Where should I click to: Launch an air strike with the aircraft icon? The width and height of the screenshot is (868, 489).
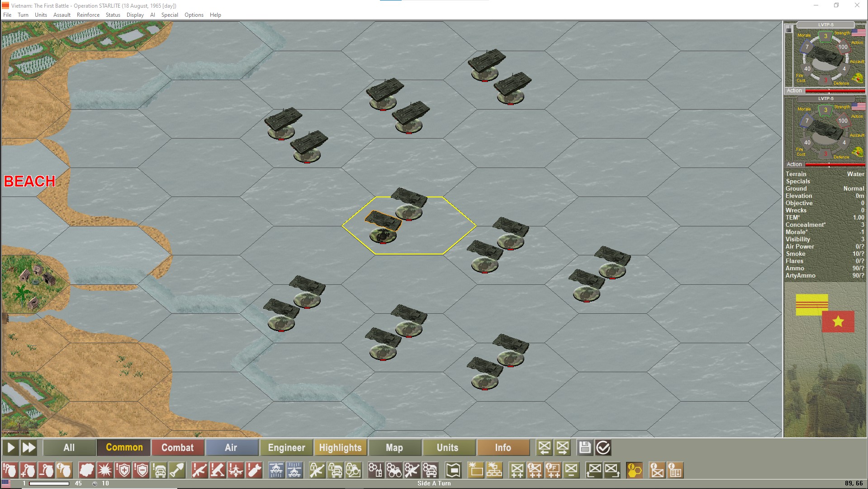[235, 470]
